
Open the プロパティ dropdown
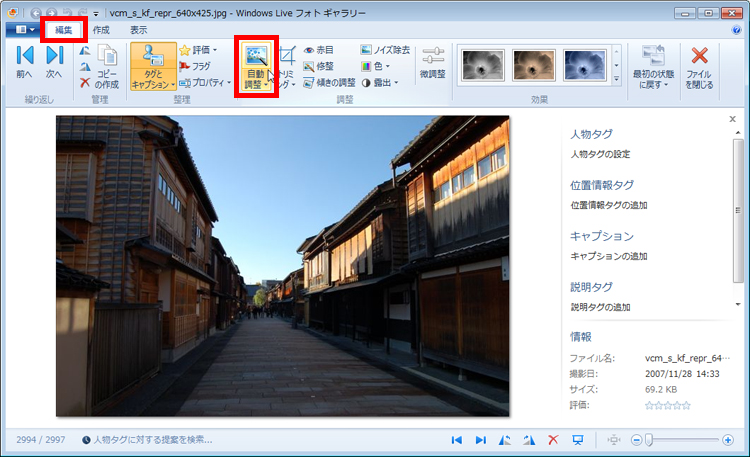[x=205, y=82]
